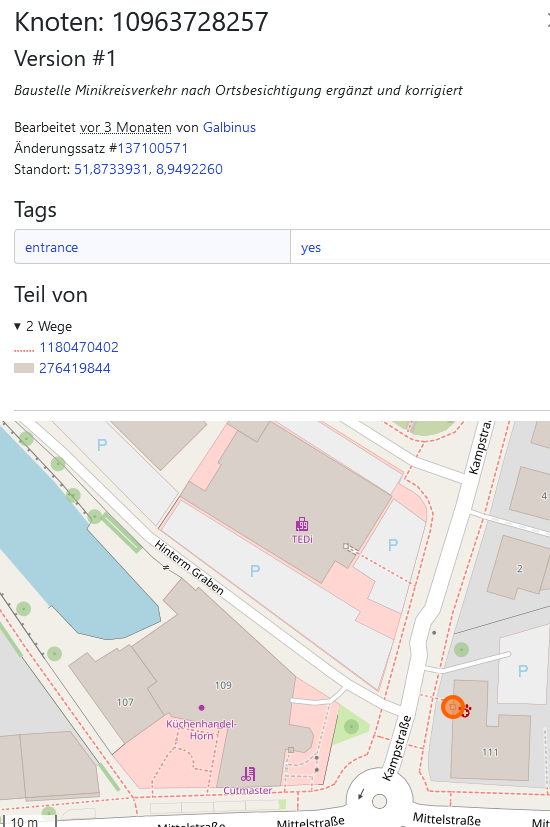Screen dimensions: 550x827
Task: Click the Cutmaster hairdresser icon
Action: 248,774
